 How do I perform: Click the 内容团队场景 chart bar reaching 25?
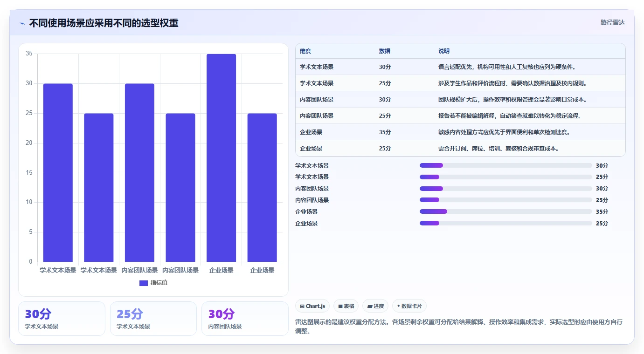(x=180, y=187)
